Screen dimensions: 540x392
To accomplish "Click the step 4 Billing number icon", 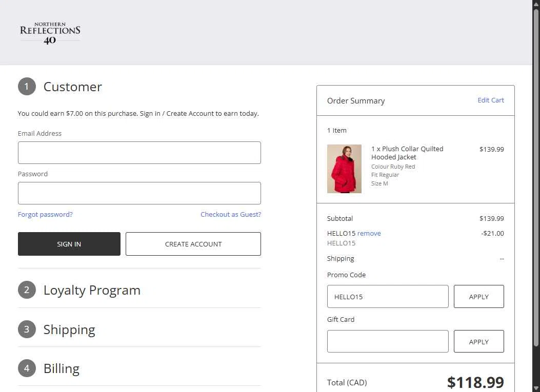I will (27, 368).
